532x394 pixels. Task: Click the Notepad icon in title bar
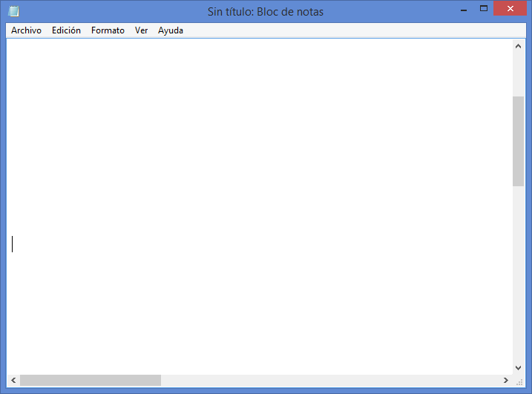pos(13,11)
